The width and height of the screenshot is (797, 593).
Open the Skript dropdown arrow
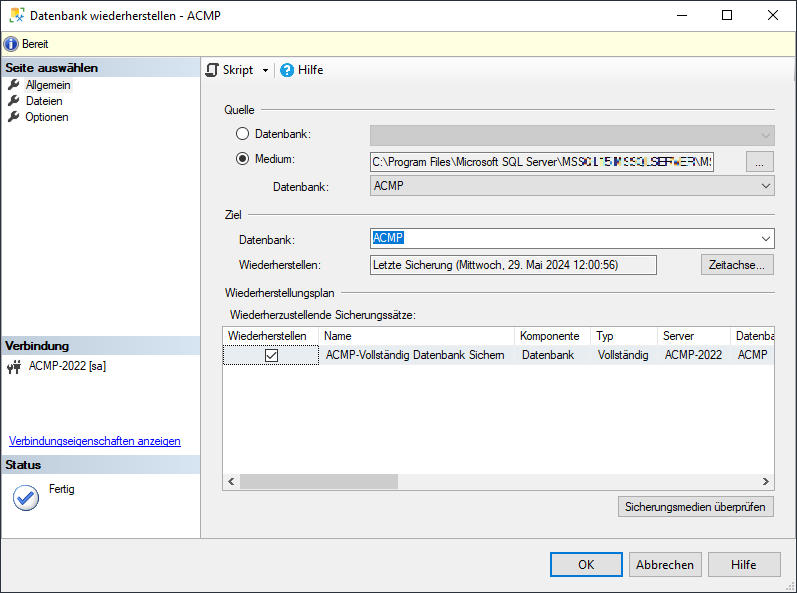pos(265,71)
